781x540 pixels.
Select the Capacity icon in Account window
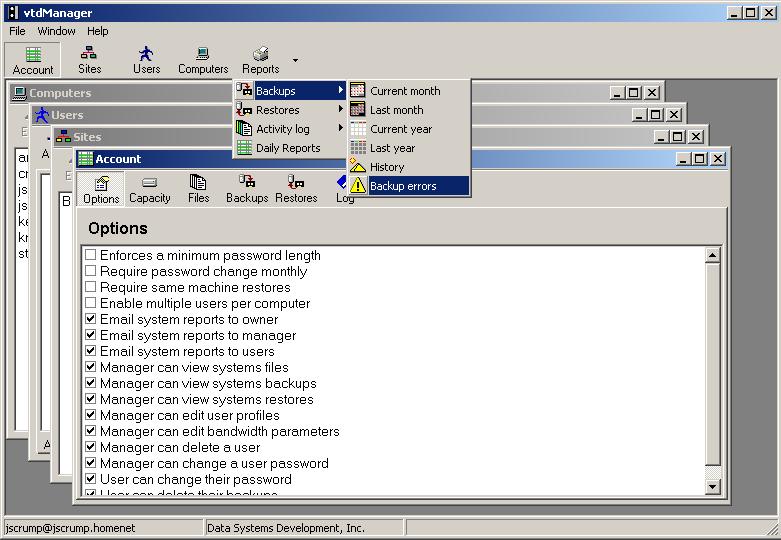[x=150, y=189]
